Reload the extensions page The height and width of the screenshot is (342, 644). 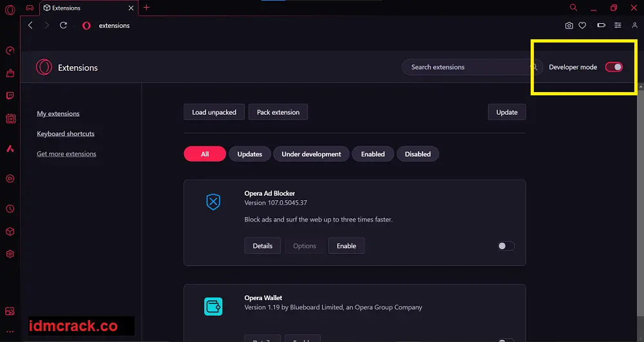[63, 26]
